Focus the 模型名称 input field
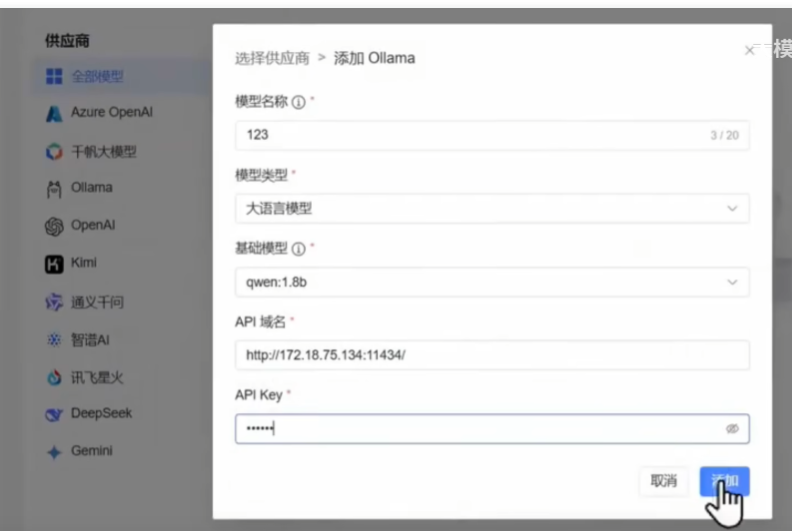Screen dimensions: 792x531 click(x=492, y=135)
